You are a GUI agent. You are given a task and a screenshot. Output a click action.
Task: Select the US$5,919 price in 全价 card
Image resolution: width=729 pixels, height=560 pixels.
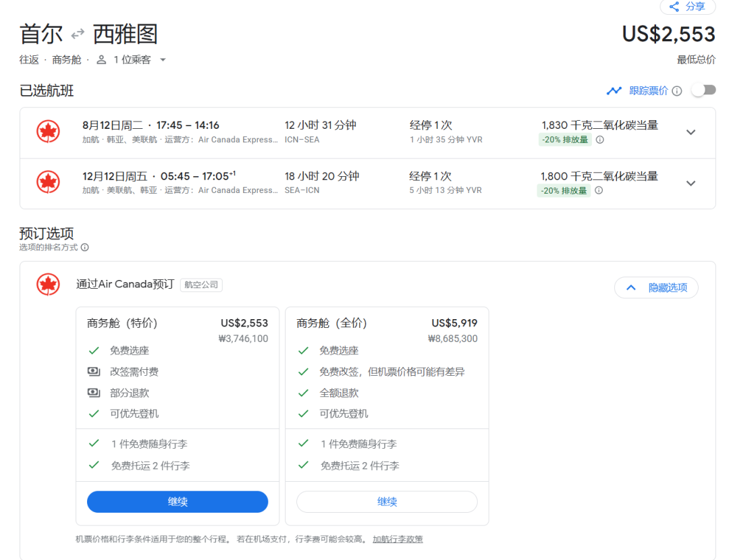click(454, 323)
